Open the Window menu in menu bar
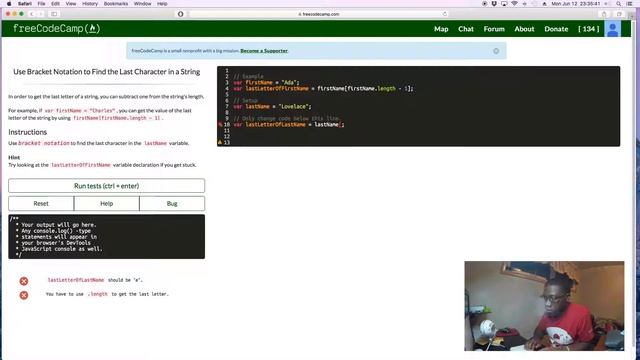Viewport: 640px width, 360px height. coord(142,4)
